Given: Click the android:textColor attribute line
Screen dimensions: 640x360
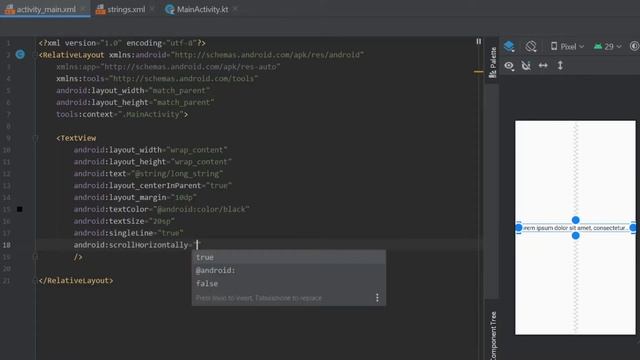Looking at the screenshot, I should [x=162, y=209].
